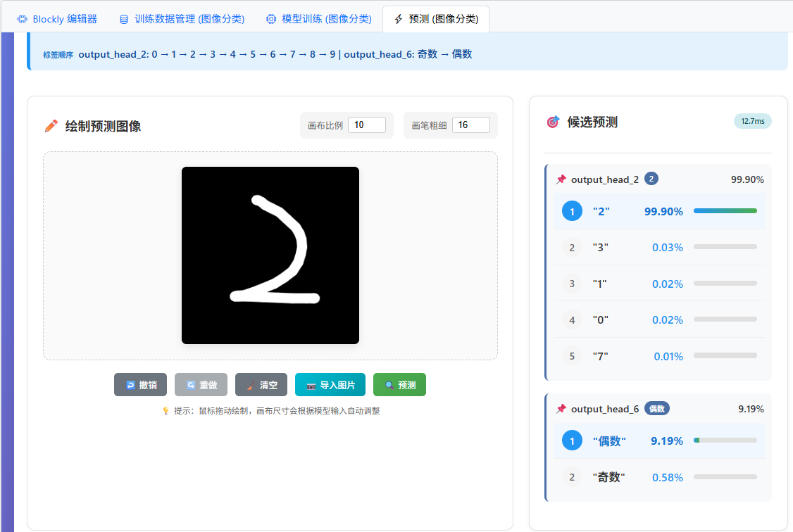Click the chip icon on 模型训练 tab

(271, 19)
